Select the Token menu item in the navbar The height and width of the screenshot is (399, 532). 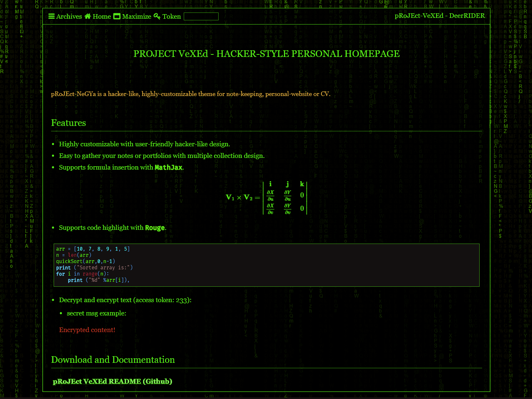tap(172, 17)
